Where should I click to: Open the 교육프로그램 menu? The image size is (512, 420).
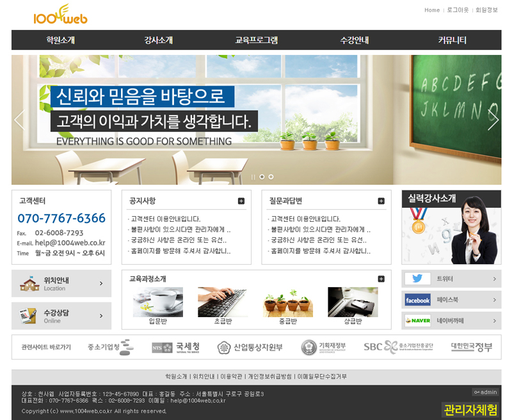pyautogui.click(x=256, y=40)
